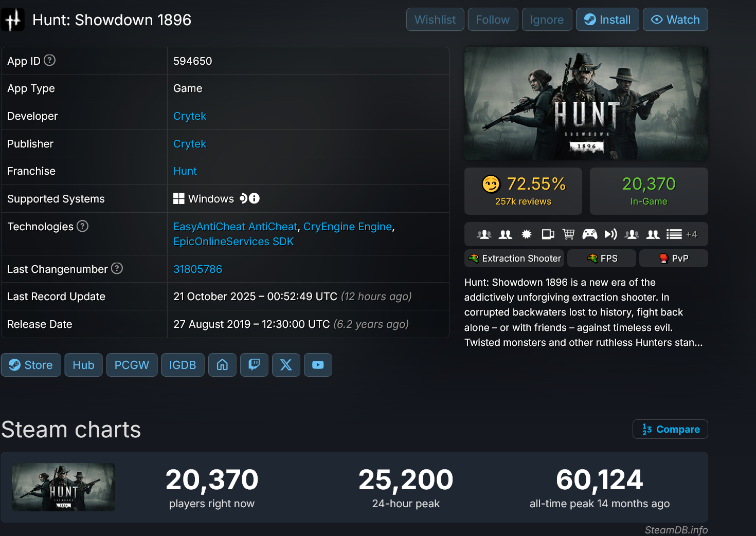Viewport: 756px width, 536px height.
Task: Add game to Wishlist
Action: click(435, 20)
